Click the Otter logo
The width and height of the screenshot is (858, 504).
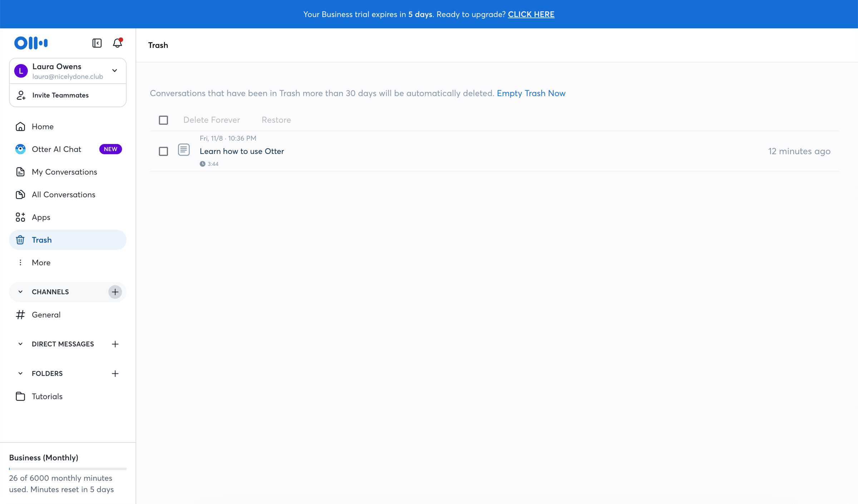(x=31, y=43)
